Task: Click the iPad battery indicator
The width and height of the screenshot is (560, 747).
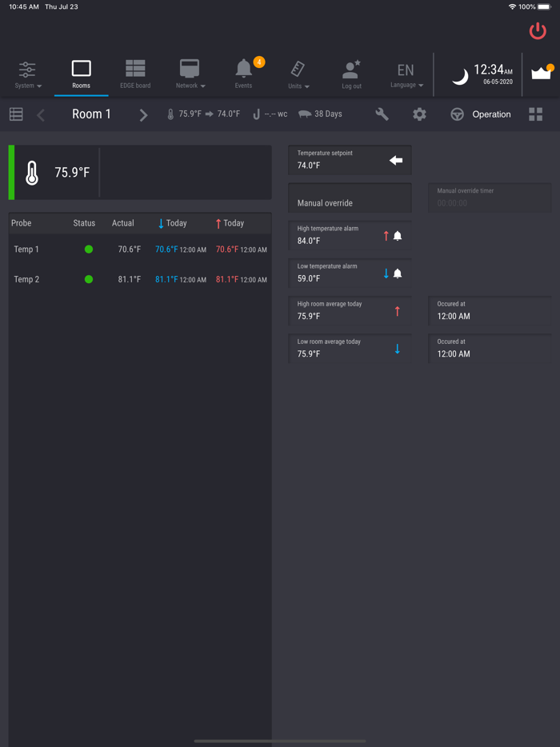Action: coord(544,6)
